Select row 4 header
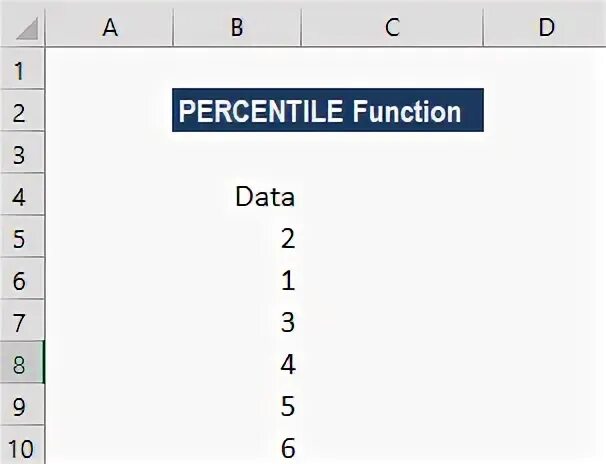This screenshot has height=464, width=606. [x=22, y=196]
